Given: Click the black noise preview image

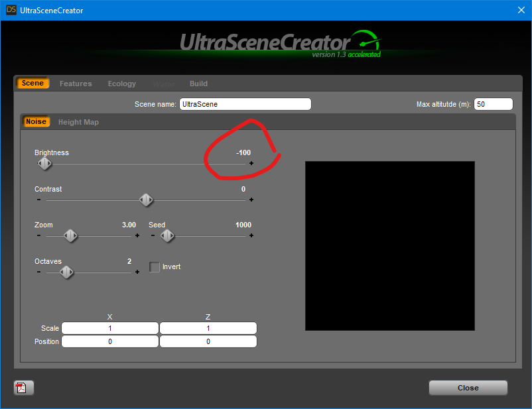Looking at the screenshot, I should point(390,246).
